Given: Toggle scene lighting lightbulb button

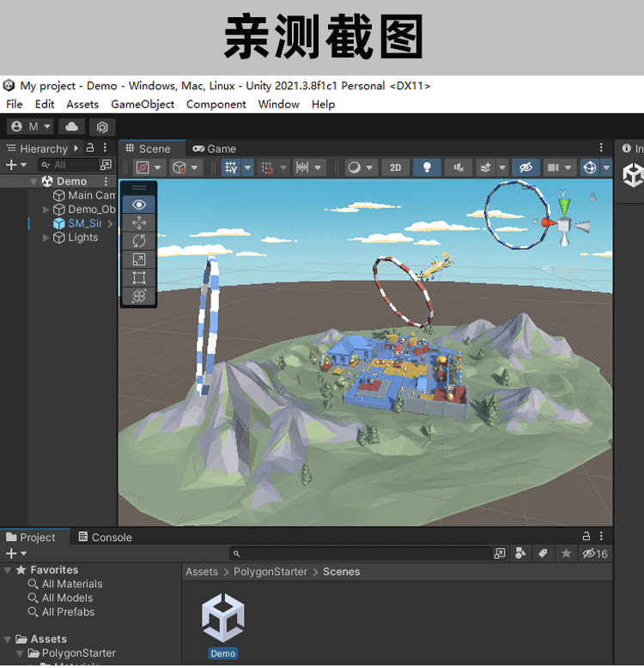Looking at the screenshot, I should pos(427,167).
